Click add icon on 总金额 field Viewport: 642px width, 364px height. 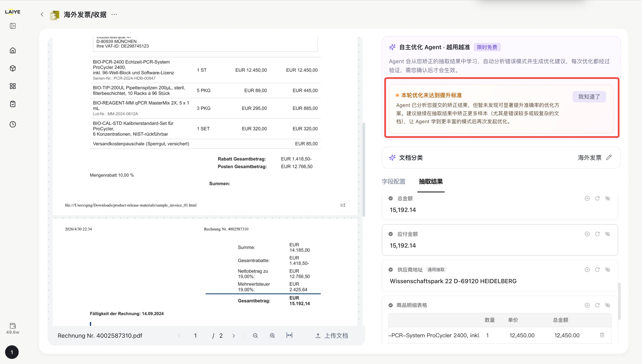(587, 198)
